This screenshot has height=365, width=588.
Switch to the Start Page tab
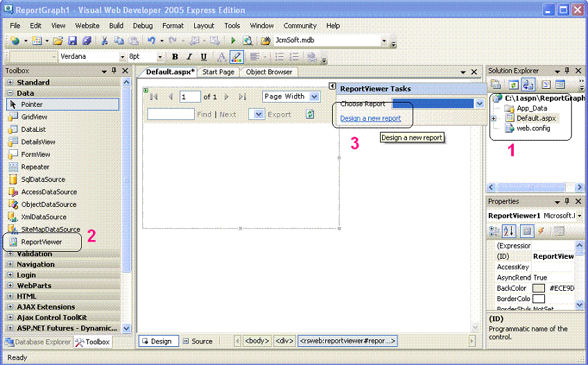point(218,72)
